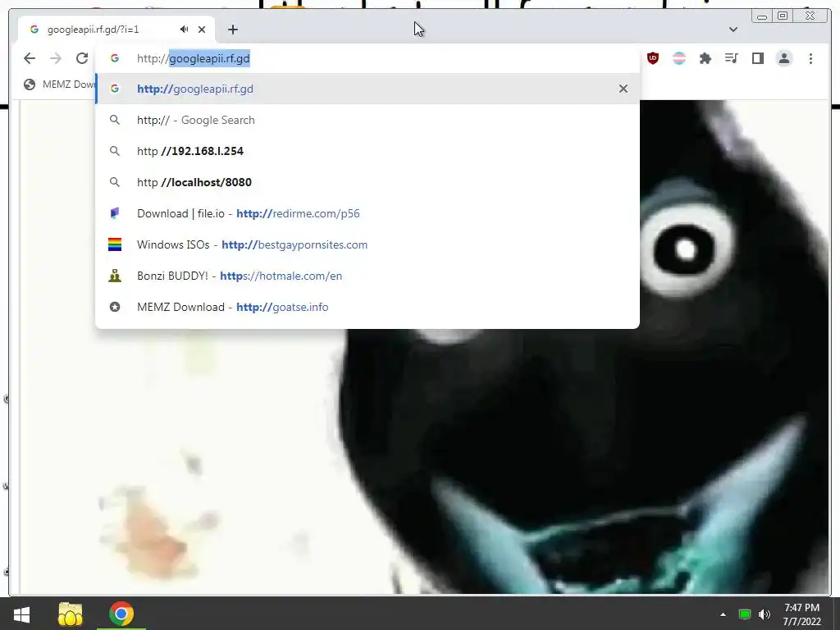The image size is (840, 630).
Task: Open 'MEMZ Download' goatse.info suggestion
Action: click(367, 307)
